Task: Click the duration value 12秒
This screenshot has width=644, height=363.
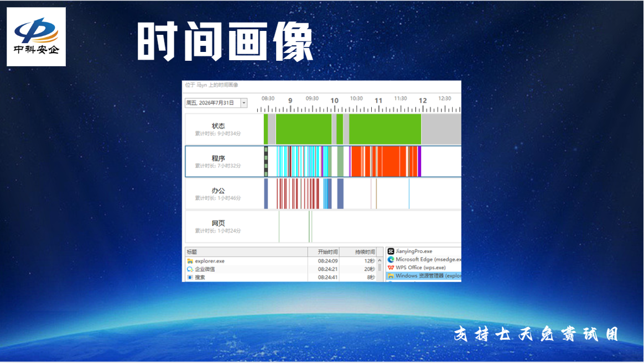Action: click(370, 261)
